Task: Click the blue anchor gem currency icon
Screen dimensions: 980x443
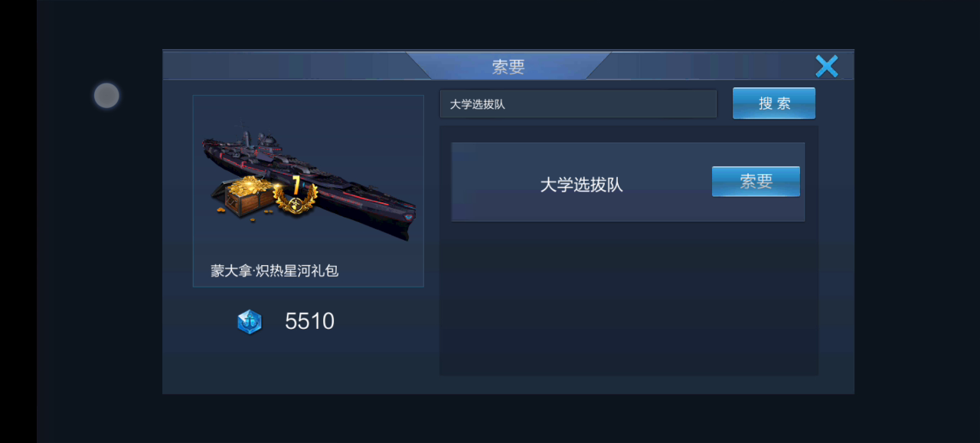Action: pos(250,322)
